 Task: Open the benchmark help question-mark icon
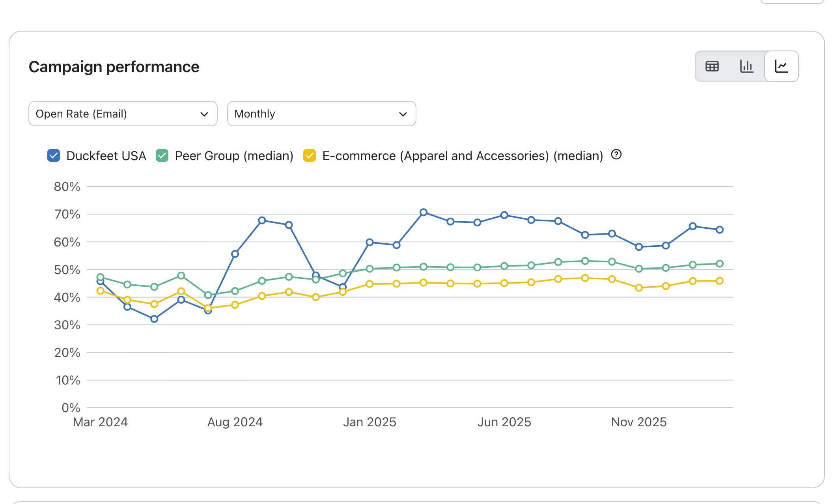point(616,155)
